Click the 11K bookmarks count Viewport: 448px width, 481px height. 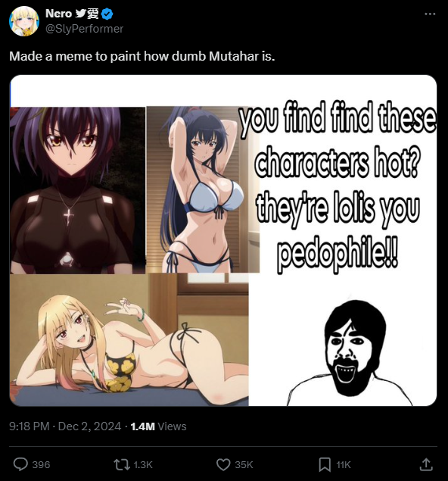pos(344,465)
